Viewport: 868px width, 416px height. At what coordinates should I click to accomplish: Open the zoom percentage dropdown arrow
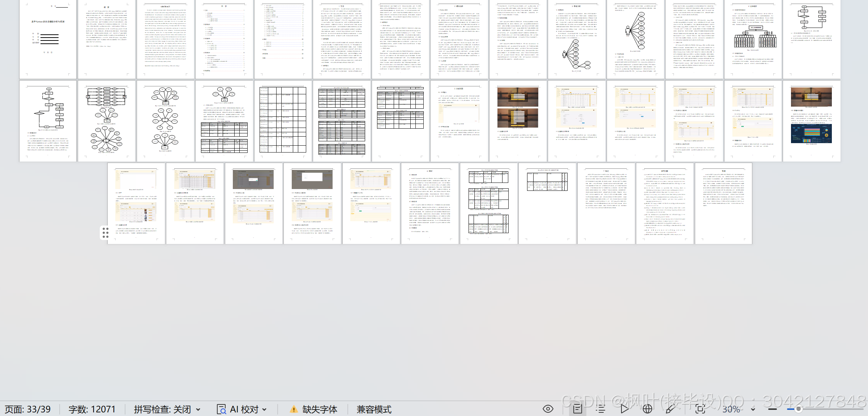[x=753, y=409]
